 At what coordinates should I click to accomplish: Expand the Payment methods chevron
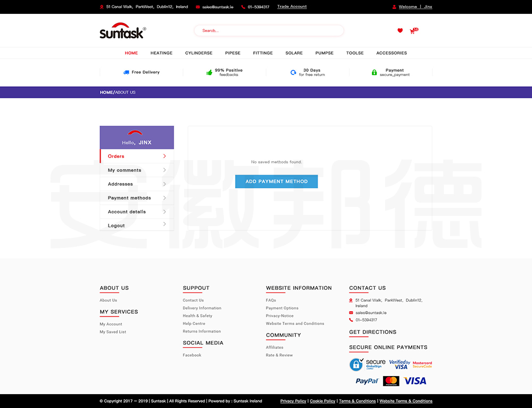tap(164, 198)
